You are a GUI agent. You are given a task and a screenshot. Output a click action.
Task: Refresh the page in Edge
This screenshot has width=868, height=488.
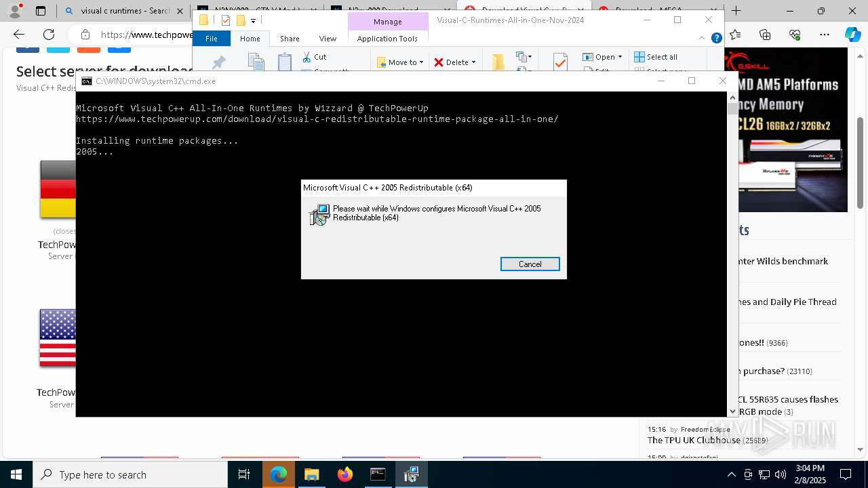49,35
